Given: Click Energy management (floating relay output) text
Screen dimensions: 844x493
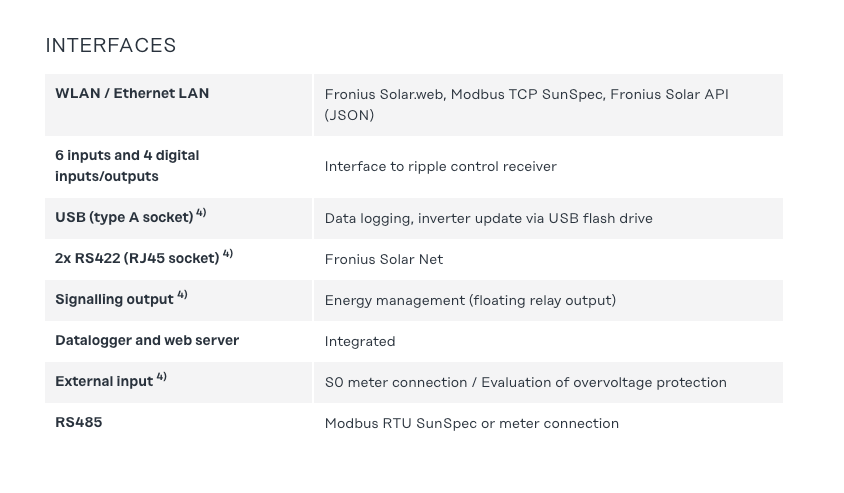Looking at the screenshot, I should (470, 300).
